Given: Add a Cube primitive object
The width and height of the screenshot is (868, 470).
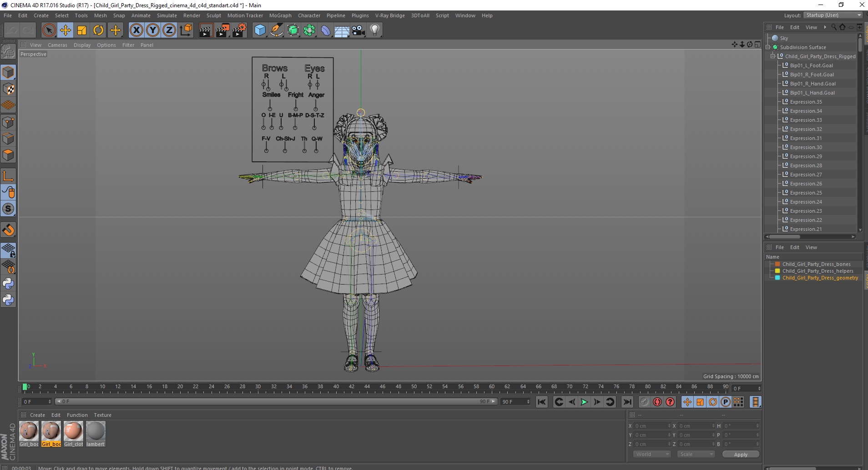Looking at the screenshot, I should pos(260,30).
